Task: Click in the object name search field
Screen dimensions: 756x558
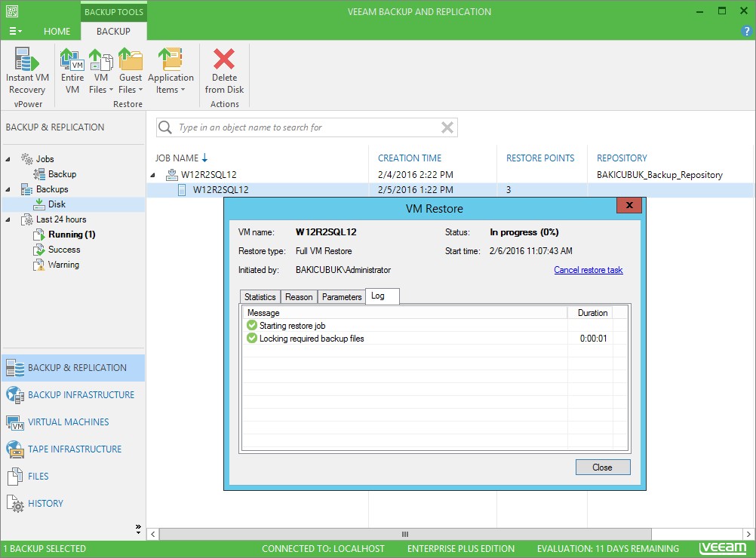Action: click(306, 127)
